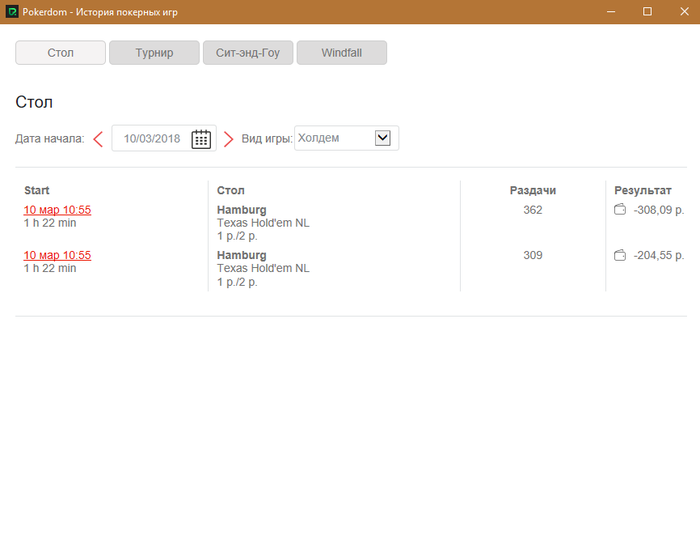This screenshot has height=557, width=700.
Task: Select Hamburg table name in 309-hands row
Action: coord(242,255)
